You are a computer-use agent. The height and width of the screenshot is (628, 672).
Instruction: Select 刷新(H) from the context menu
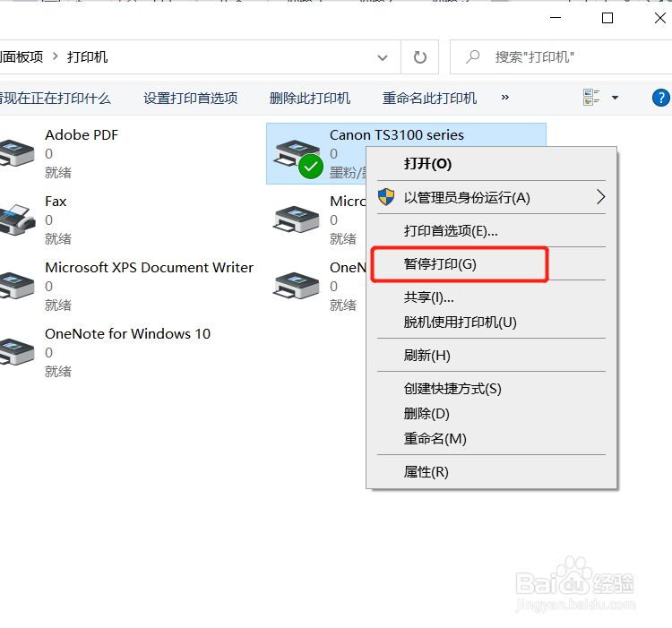tap(491, 355)
